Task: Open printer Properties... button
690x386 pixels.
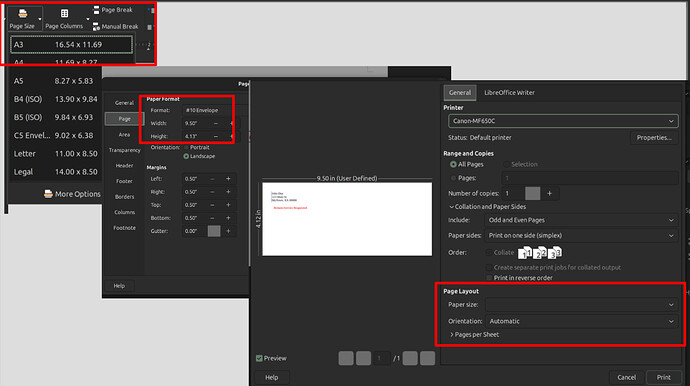Action: (653, 138)
